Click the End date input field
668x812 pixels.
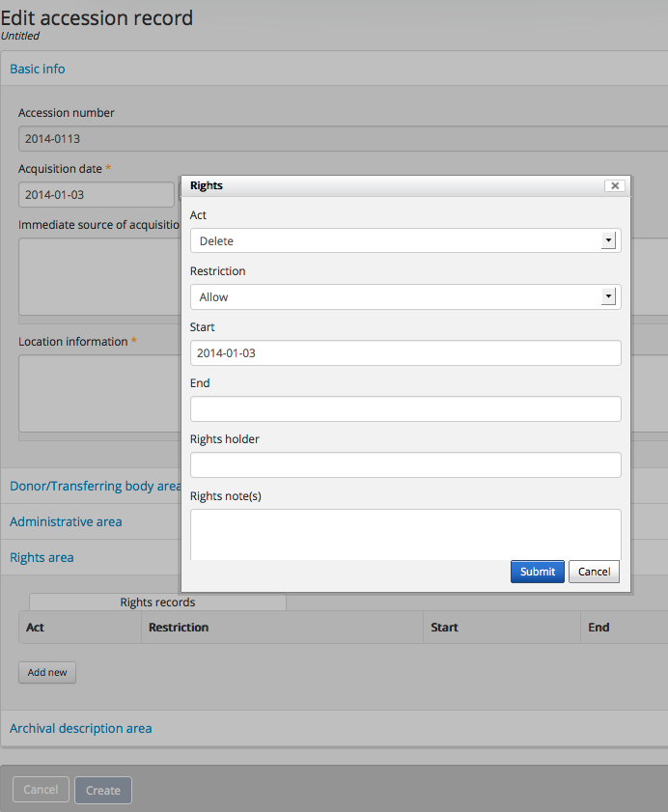[405, 409]
